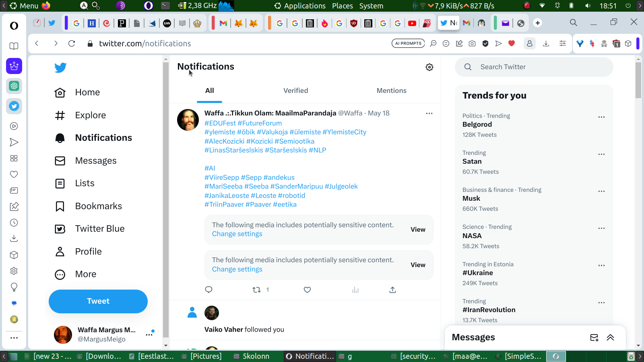Open Opera sidebar history clock icon

14,223
